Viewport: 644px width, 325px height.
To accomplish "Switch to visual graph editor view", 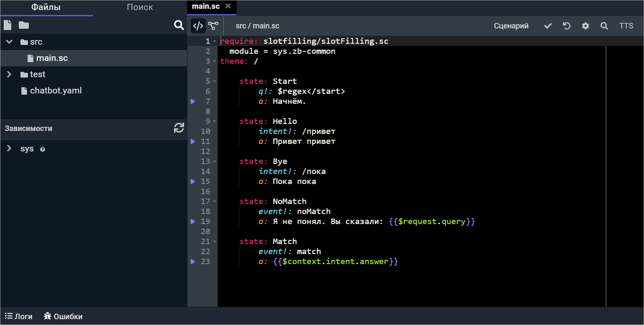I will coord(214,26).
